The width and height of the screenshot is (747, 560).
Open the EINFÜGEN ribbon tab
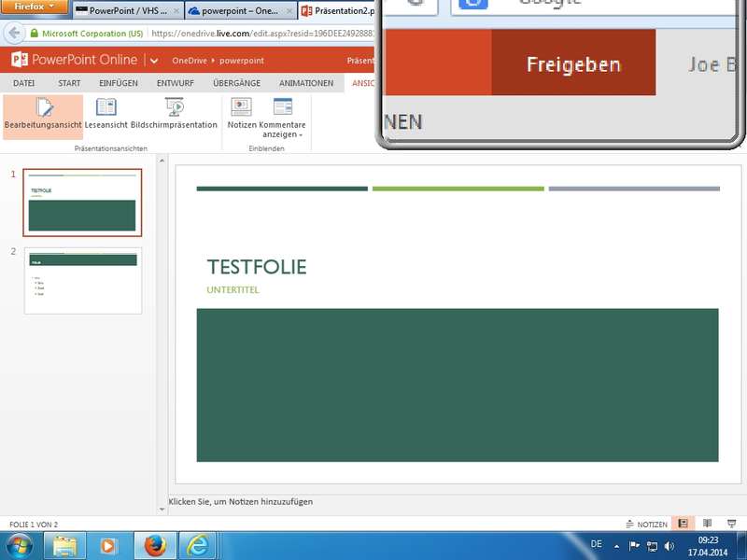(119, 83)
